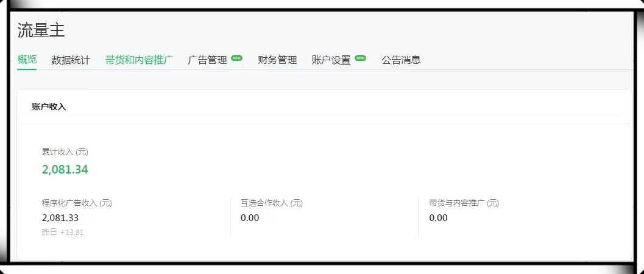Click the NEW badge beside 账户设置

(360, 58)
